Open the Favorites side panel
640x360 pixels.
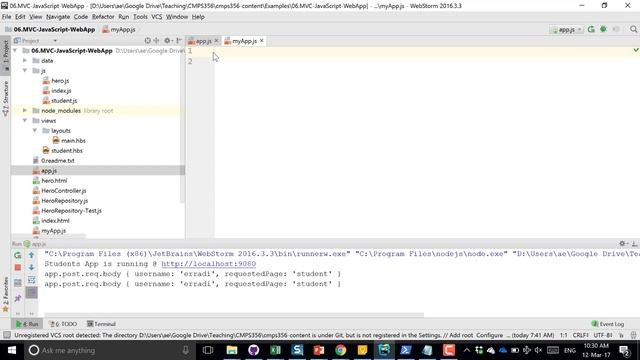pos(5,294)
